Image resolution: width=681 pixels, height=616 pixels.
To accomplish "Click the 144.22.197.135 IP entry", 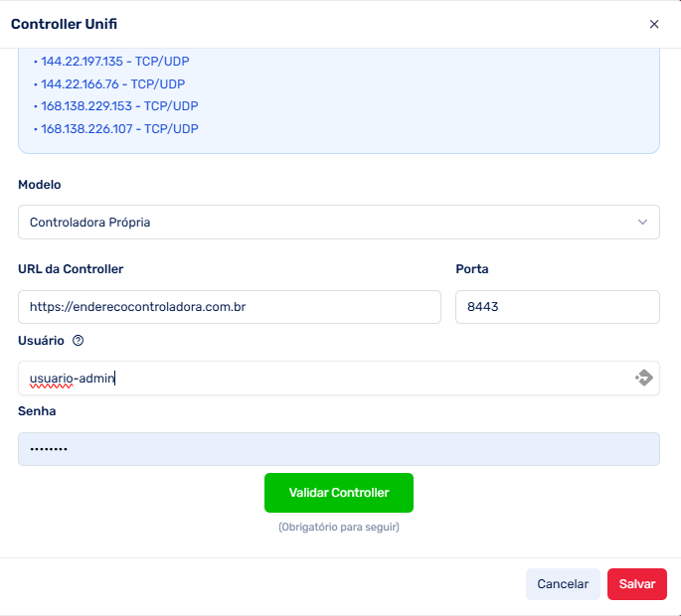I will coord(115,62).
